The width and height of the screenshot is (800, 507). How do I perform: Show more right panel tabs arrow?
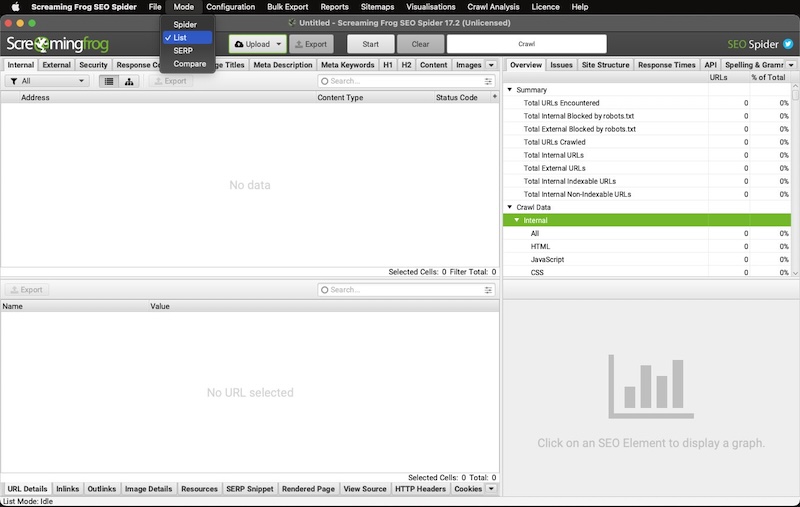coord(791,65)
